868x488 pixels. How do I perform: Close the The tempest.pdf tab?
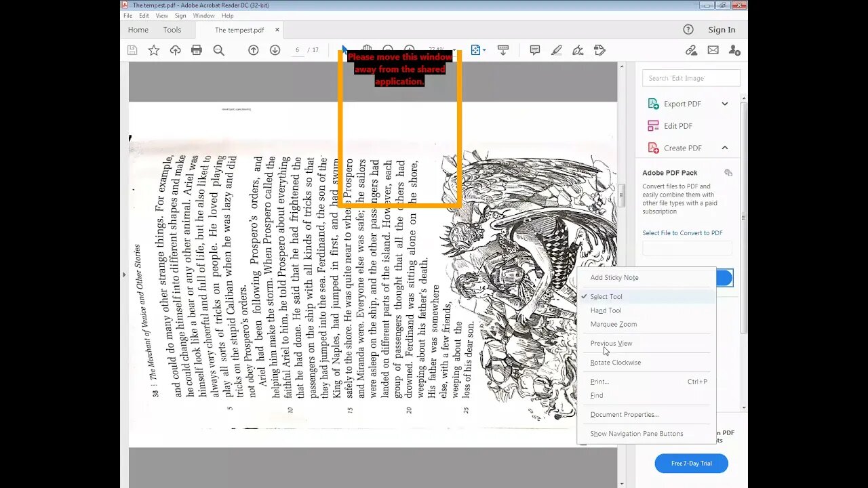pyautogui.click(x=277, y=30)
